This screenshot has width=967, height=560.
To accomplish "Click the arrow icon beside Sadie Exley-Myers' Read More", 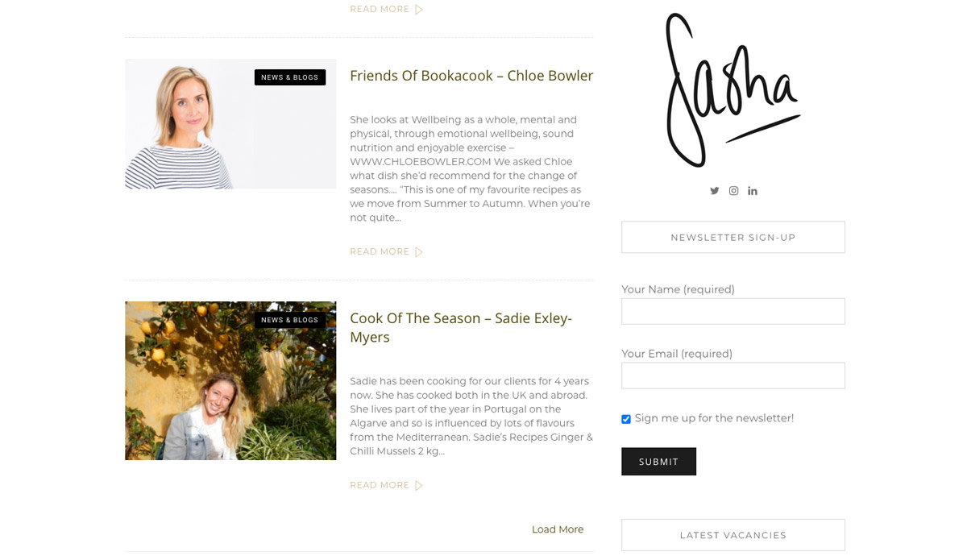I will click(x=419, y=486).
